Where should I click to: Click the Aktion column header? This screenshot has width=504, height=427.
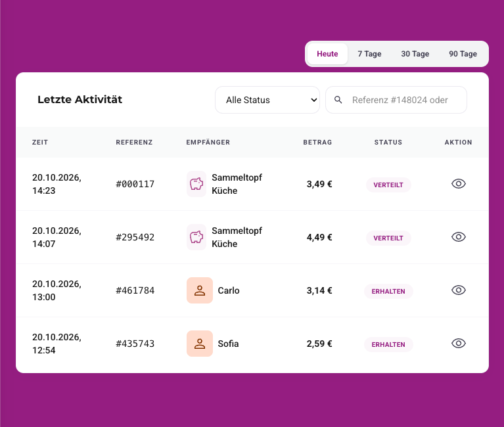coord(459,143)
